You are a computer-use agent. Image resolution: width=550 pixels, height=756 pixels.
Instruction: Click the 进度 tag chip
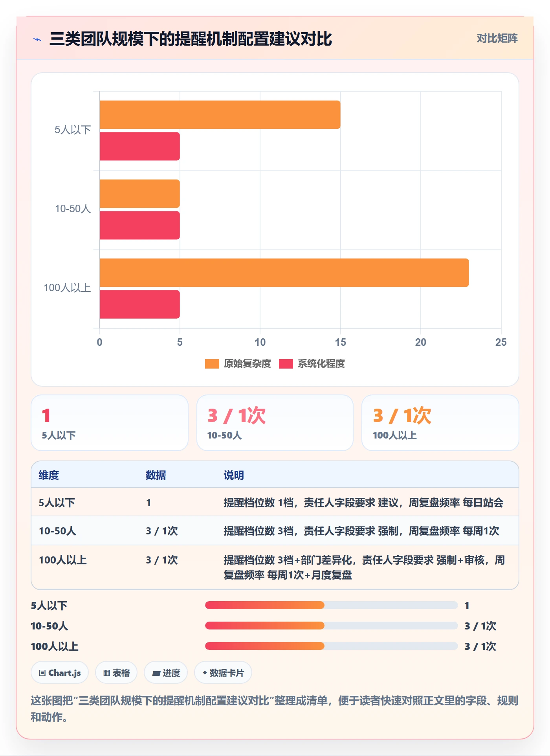[x=166, y=673]
